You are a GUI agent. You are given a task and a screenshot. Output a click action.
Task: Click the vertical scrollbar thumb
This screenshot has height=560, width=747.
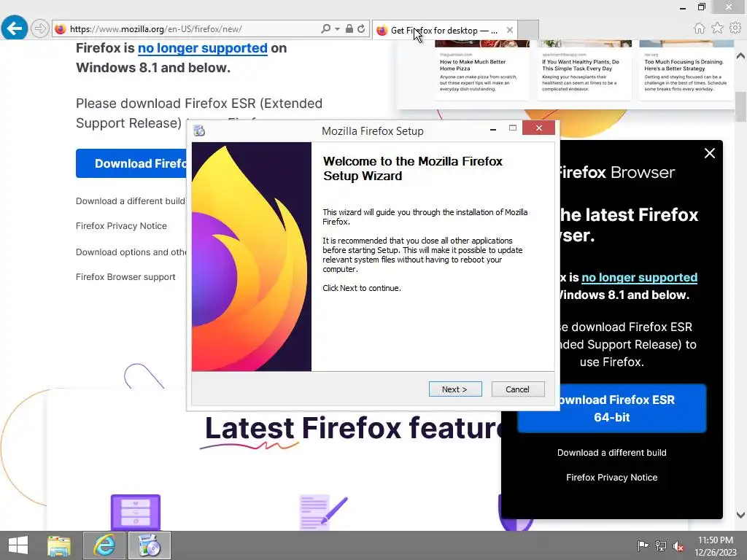(x=741, y=106)
